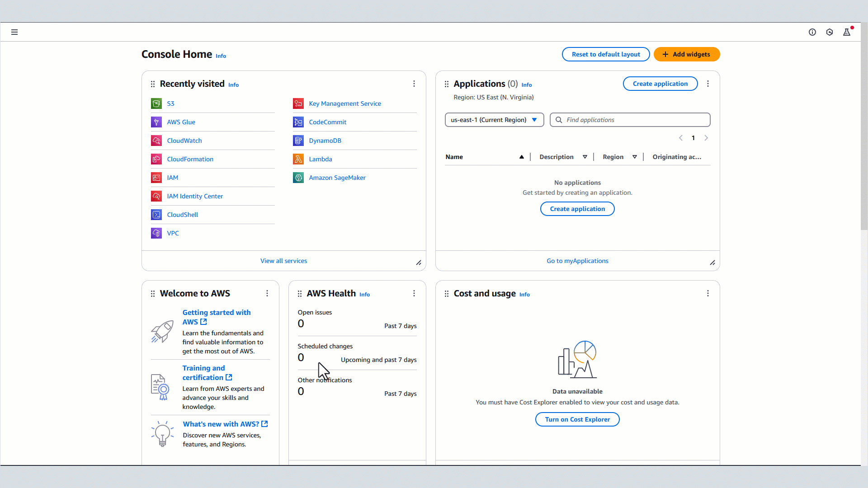Click the DynamoDB service icon

(298, 141)
